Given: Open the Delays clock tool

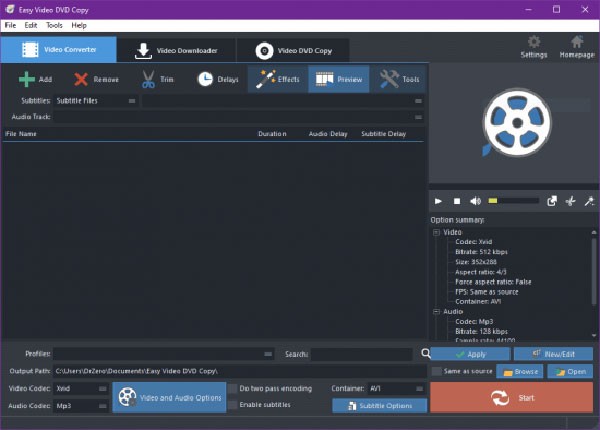Looking at the screenshot, I should pyautogui.click(x=205, y=79).
